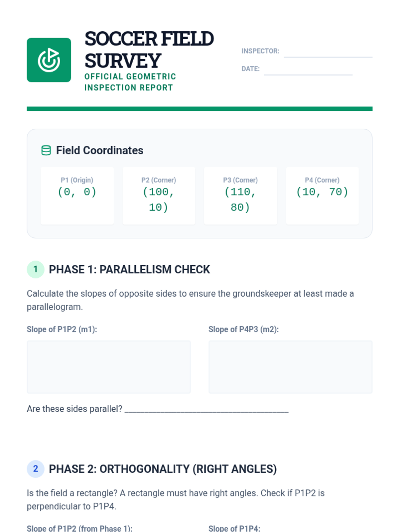Screen dimensions: 399x532
Task: Click the Phase 1: Parallelism Check heading
Action: [129, 269]
